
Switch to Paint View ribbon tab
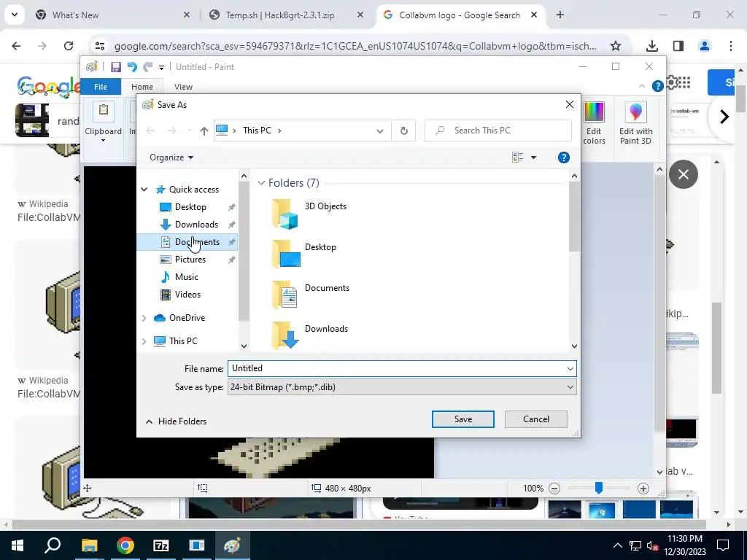point(183,87)
